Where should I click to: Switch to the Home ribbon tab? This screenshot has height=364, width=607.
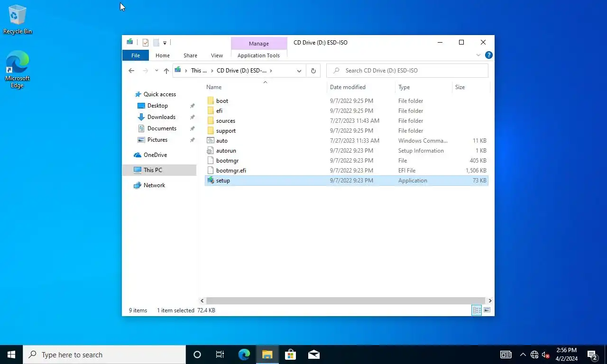163,55
